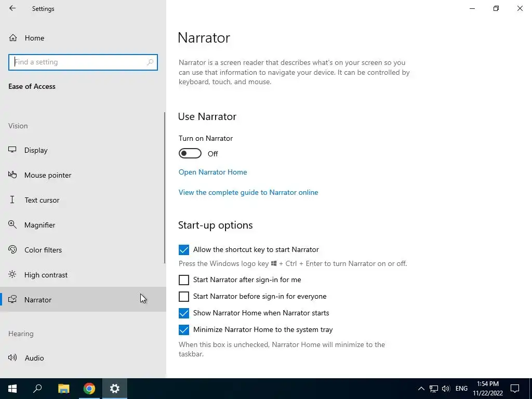The height and width of the screenshot is (399, 532).
Task: Launch Google Chrome from the taskbar
Action: 89,389
